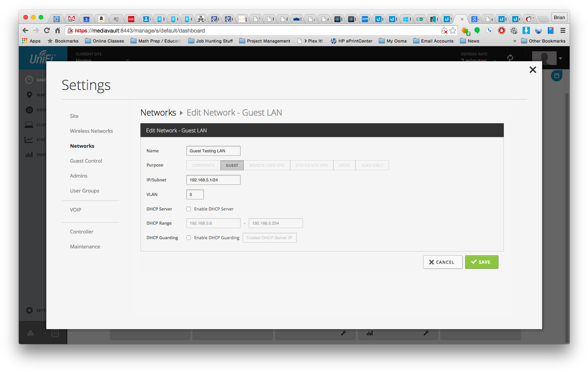Click the IP/Subnet input field
Image resolution: width=588 pixels, height=372 pixels.
tap(213, 180)
